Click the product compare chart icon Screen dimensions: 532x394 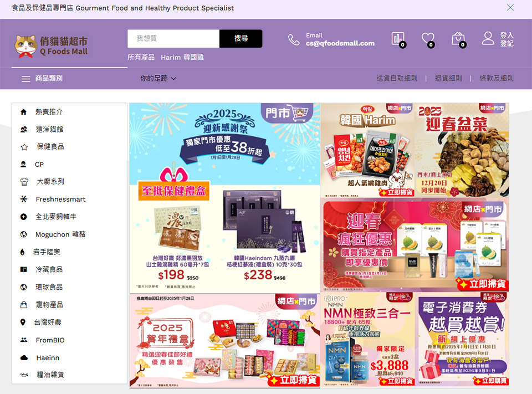(x=397, y=39)
